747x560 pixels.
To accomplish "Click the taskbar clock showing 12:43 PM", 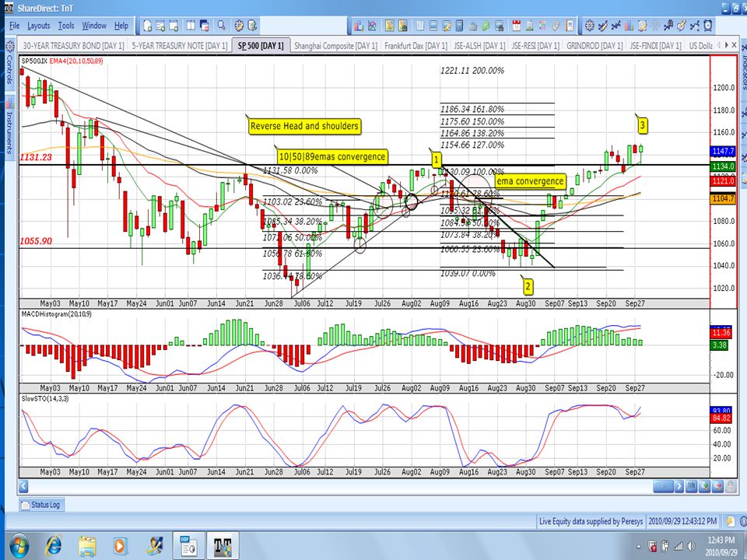I will [721, 546].
